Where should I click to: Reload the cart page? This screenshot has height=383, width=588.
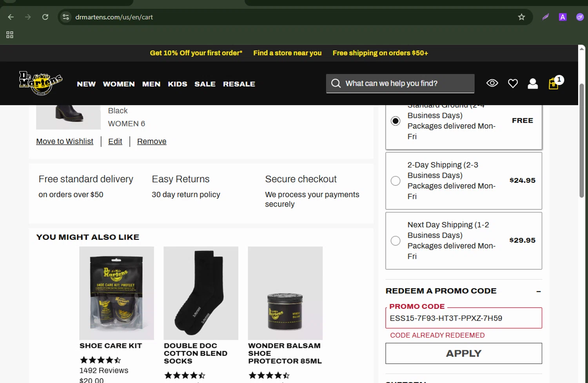45,17
